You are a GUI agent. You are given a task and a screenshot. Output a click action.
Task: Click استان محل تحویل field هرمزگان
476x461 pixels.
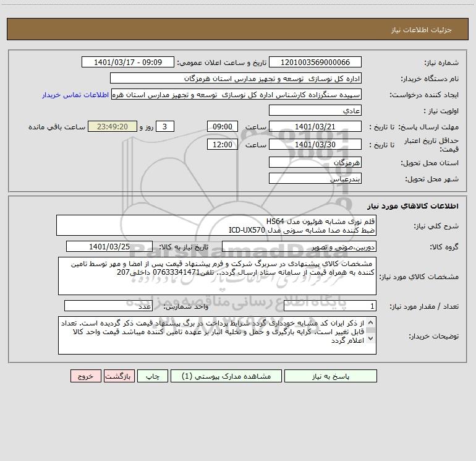(315, 162)
